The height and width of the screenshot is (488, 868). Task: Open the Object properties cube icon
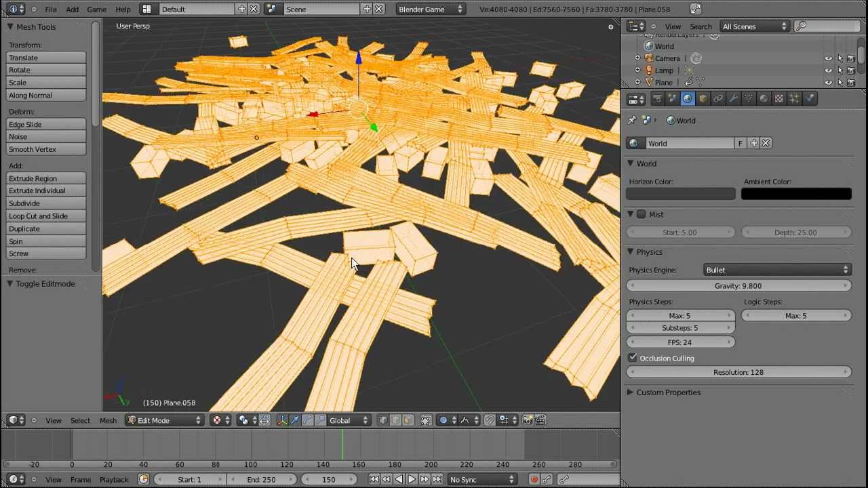[703, 99]
